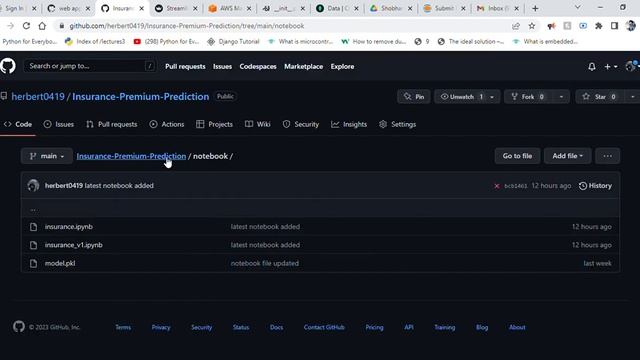Image resolution: width=640 pixels, height=360 pixels.
Task: Open the Add file dropdown
Action: [567, 156]
